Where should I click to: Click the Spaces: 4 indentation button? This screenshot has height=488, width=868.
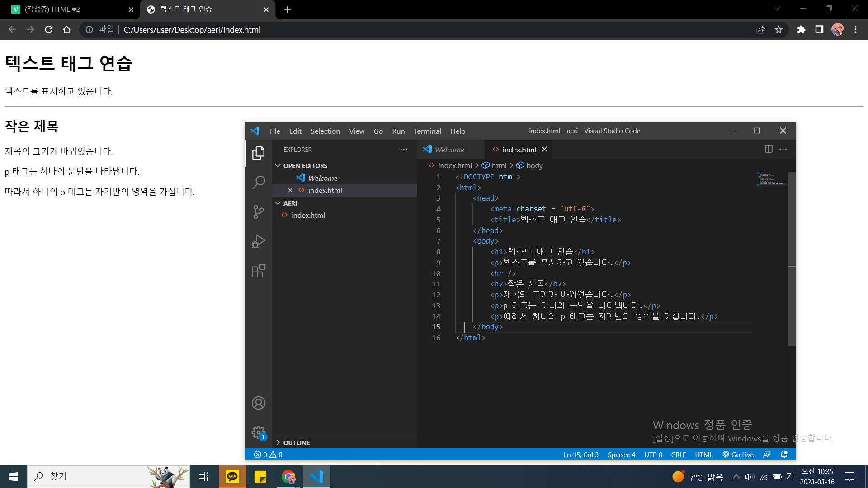[621, 455]
